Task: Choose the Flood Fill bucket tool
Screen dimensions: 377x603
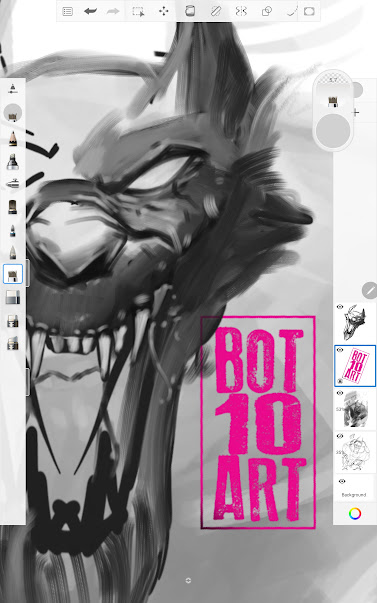Action: click(190, 12)
